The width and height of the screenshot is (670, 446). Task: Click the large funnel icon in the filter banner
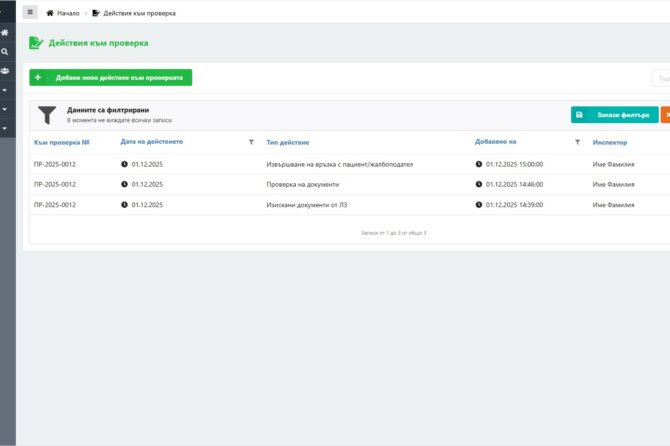[x=46, y=114]
